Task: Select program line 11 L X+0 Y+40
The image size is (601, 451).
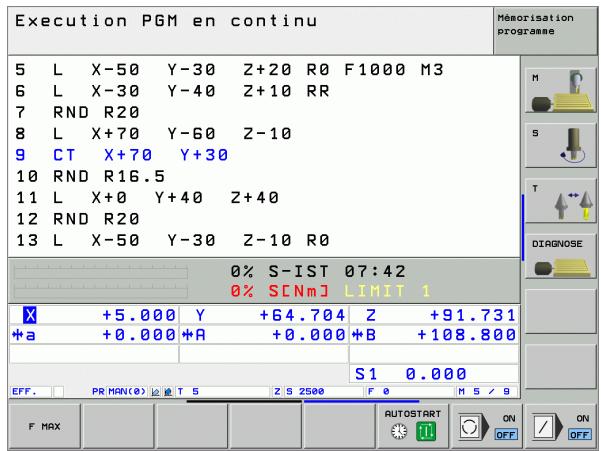Action: [x=148, y=198]
